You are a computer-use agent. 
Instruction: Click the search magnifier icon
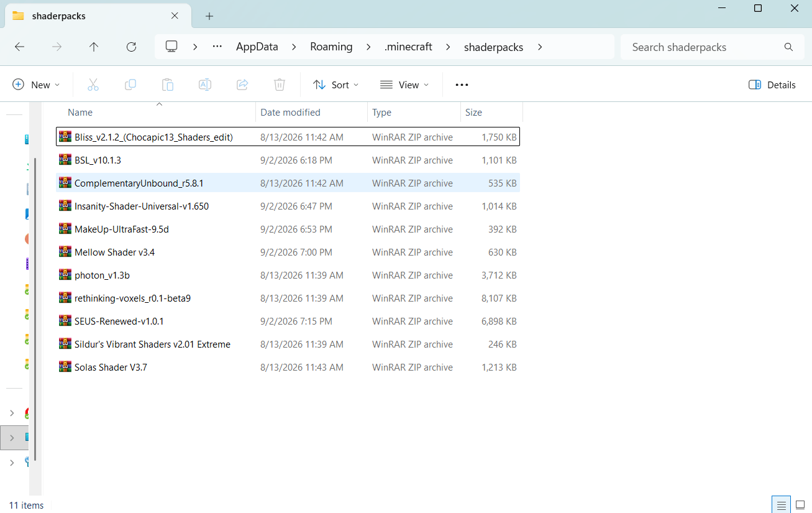pos(788,47)
